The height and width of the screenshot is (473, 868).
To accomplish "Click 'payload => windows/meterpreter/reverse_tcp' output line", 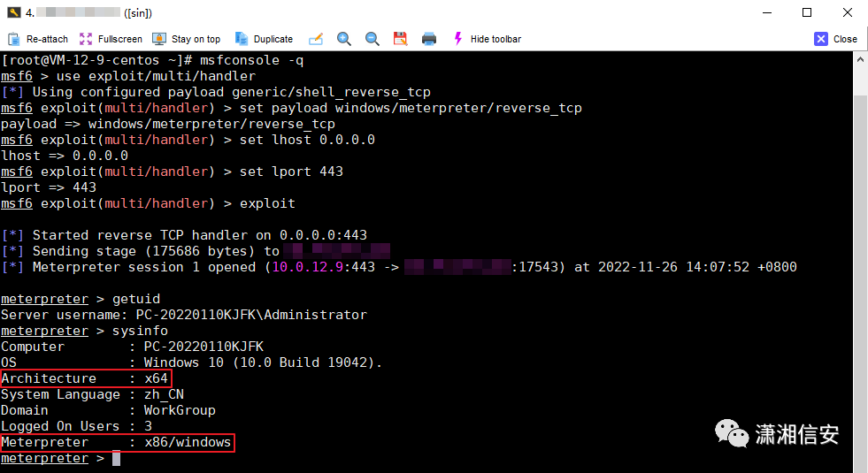I will 168,124.
